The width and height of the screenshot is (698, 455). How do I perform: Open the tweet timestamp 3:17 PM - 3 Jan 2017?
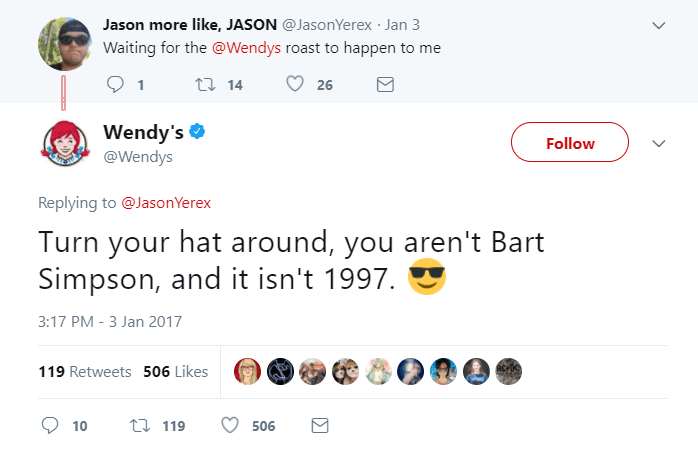click(110, 321)
